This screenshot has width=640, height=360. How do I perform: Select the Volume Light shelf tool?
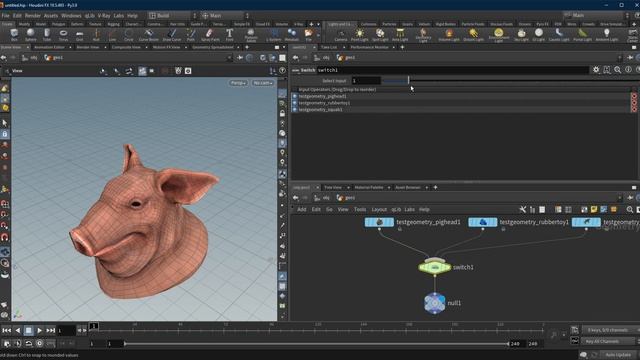click(x=449, y=35)
